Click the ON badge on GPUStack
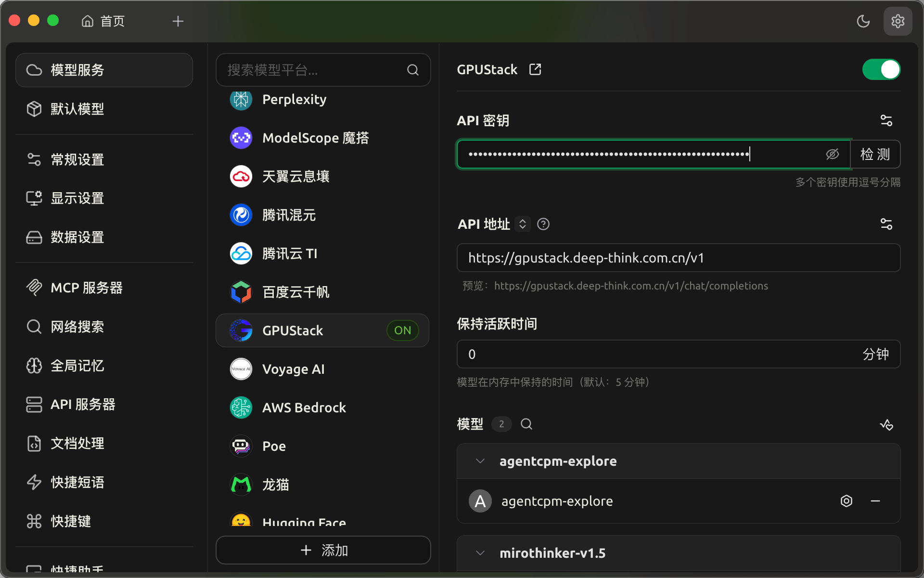 tap(402, 330)
